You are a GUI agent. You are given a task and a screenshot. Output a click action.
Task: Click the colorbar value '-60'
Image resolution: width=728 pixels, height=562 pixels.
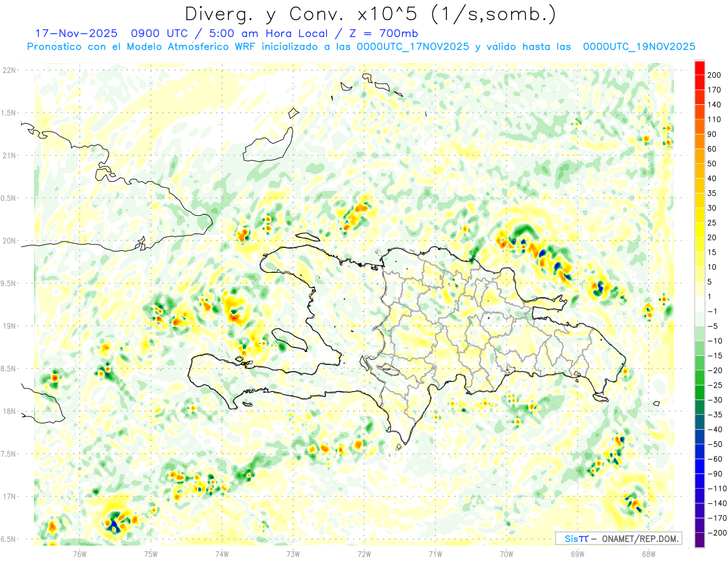715,459
